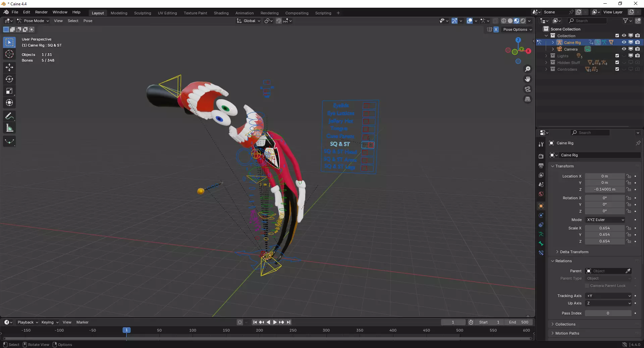Click the Pass Index value field
Image resolution: width=644 pixels, height=348 pixels.
click(608, 313)
